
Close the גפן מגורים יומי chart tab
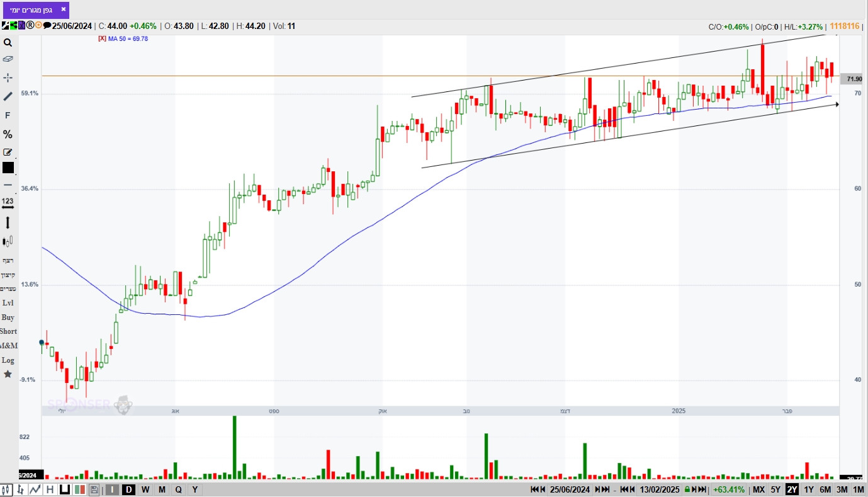click(x=63, y=9)
